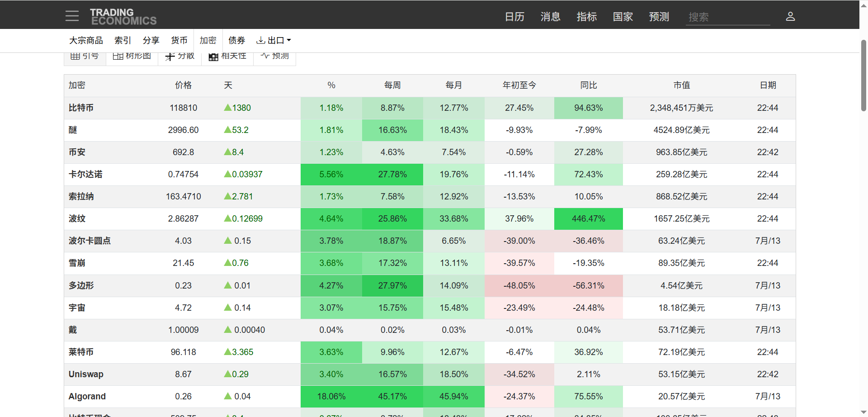Viewport: 868px width, 417px height.
Task: Click the green up arrow for 比特币
Action: pos(228,108)
